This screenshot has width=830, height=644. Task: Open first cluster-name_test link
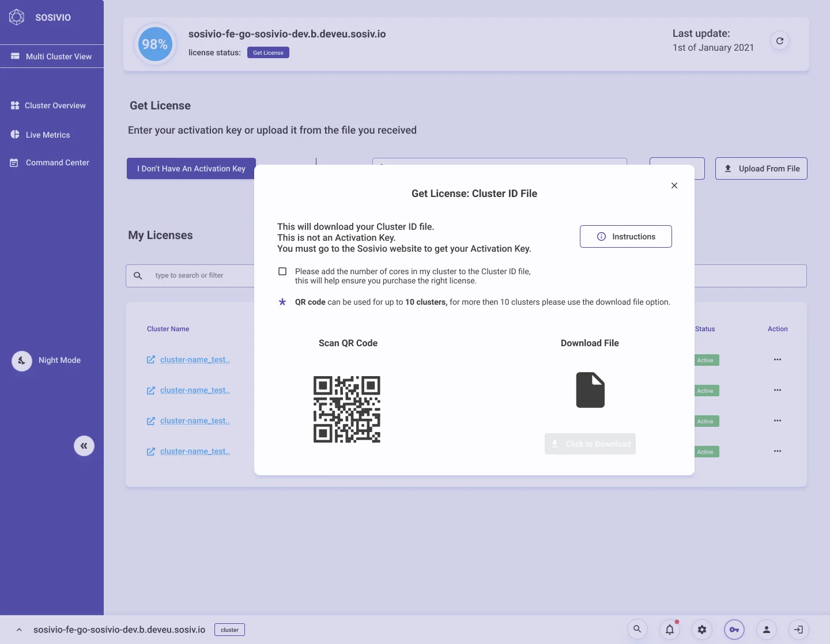[195, 359]
